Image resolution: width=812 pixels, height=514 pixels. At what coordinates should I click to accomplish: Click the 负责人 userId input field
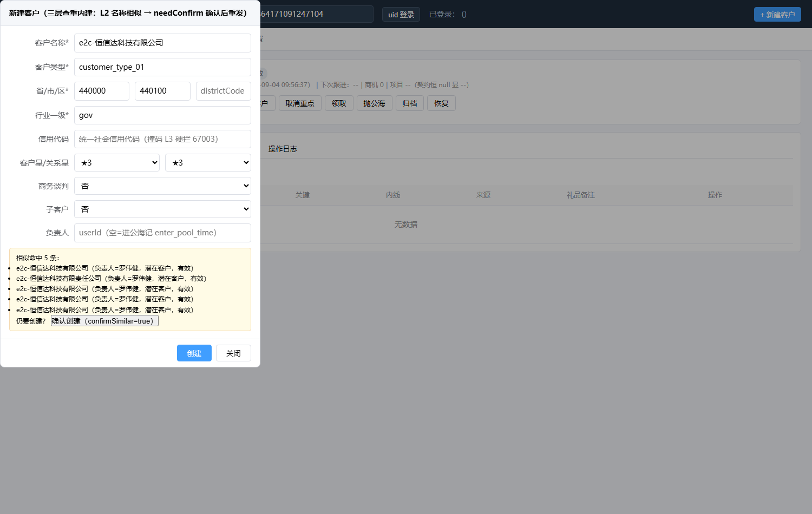click(162, 233)
